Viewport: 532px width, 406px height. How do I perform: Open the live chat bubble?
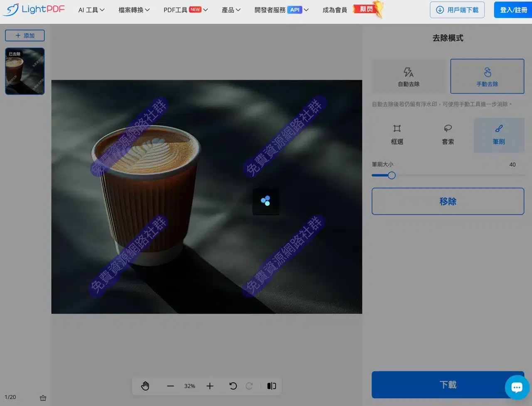click(517, 387)
